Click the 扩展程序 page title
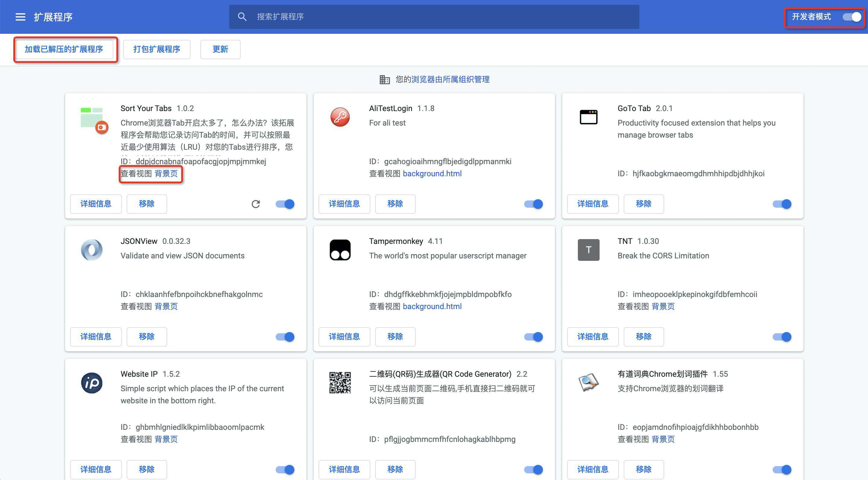Screen dimensions: 868x480 53,17
